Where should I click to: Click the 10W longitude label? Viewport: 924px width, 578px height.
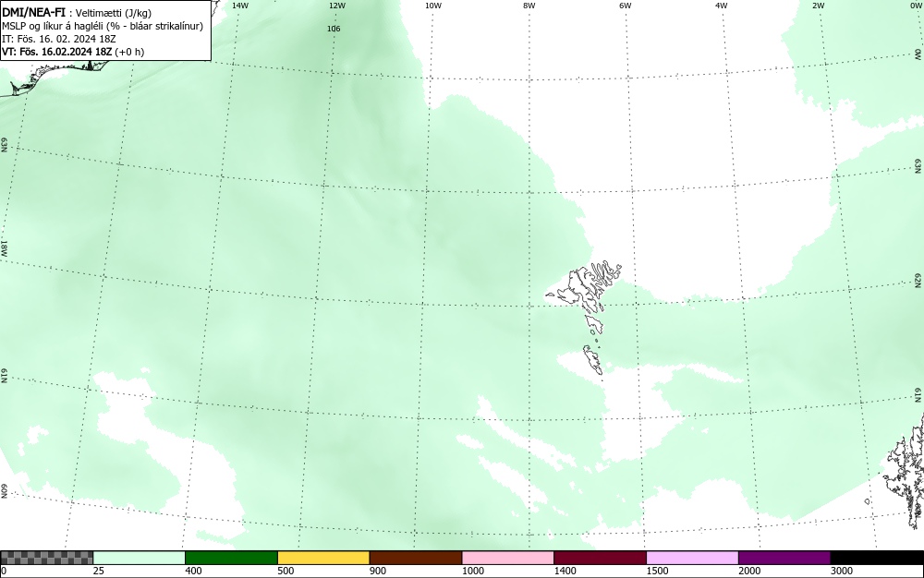pyautogui.click(x=433, y=6)
